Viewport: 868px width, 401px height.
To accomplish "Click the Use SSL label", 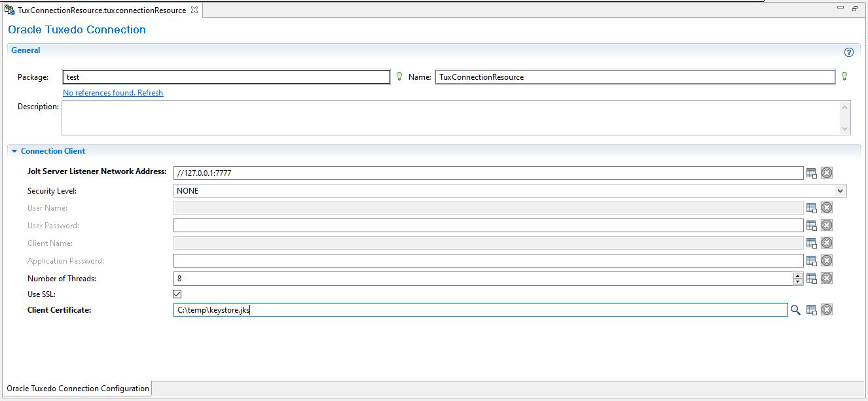I will 41,294.
